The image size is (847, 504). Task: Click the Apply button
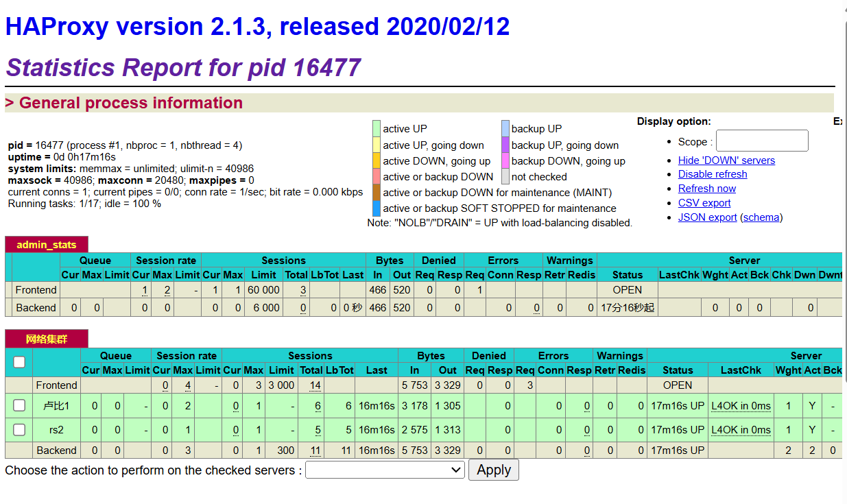tap(494, 470)
